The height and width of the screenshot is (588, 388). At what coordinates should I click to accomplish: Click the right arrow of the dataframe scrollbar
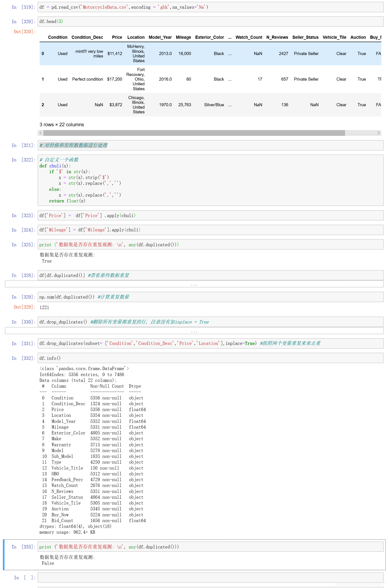coord(378,133)
